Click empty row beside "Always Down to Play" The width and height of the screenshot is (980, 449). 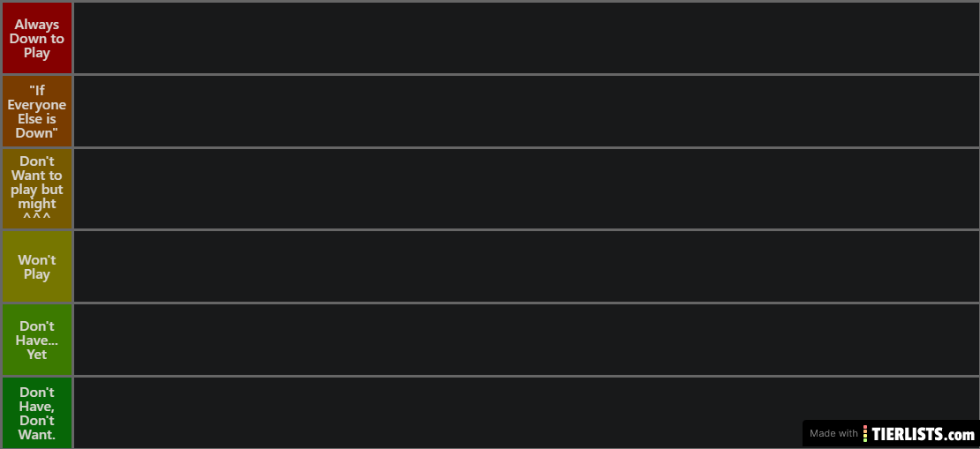coord(526,38)
